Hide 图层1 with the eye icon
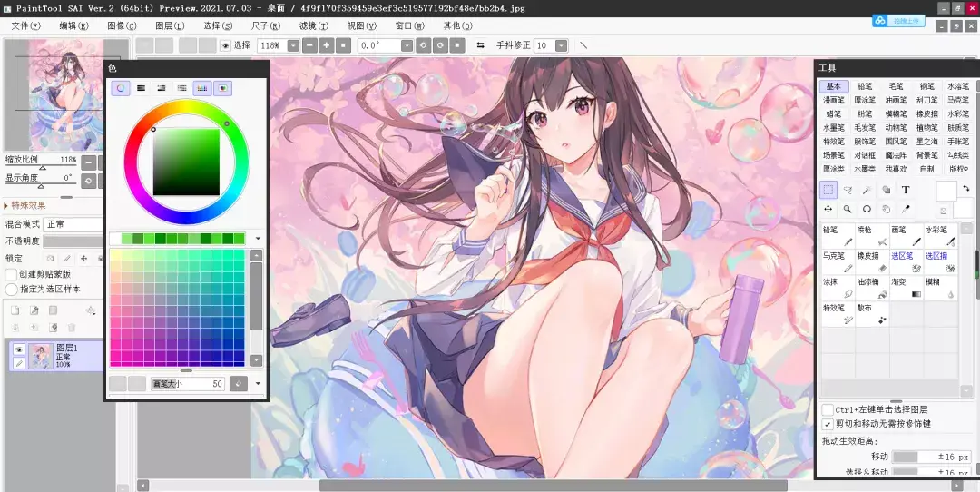 pyautogui.click(x=19, y=349)
